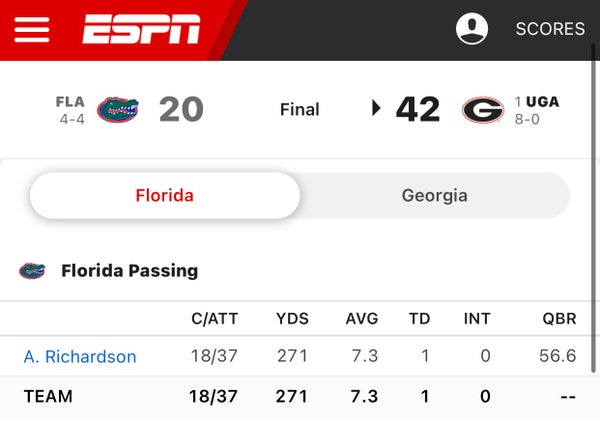Screen dimensions: 600x422
Task: Click the C/ATT column header
Action: tap(215, 318)
